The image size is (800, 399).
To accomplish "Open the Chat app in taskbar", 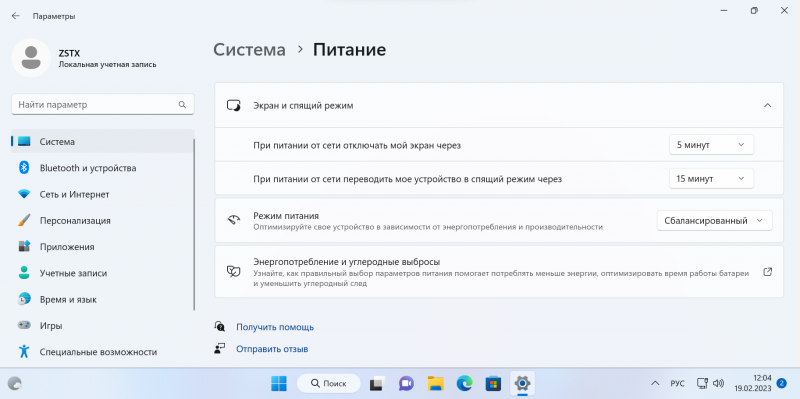I will click(x=407, y=383).
